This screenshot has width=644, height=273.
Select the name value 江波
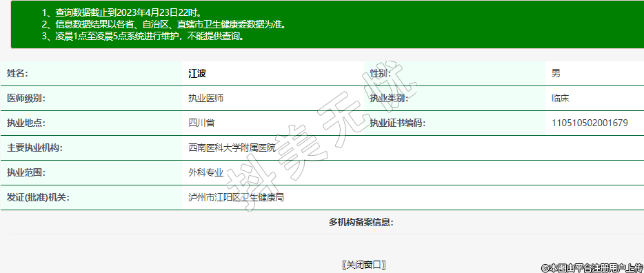(x=197, y=74)
